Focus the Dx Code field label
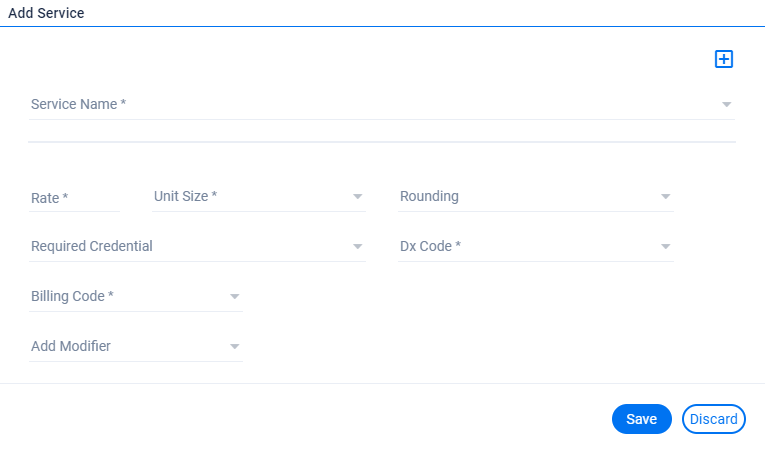 point(430,246)
